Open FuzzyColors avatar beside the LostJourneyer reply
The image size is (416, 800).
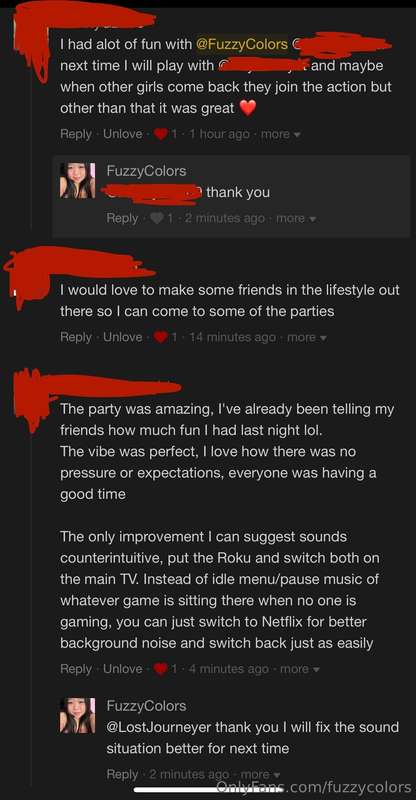click(x=78, y=716)
